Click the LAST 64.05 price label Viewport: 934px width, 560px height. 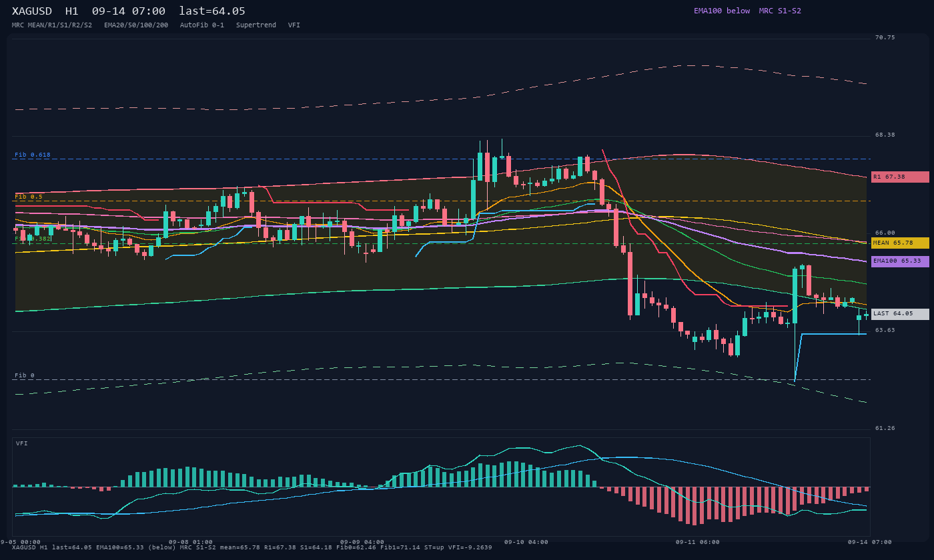tap(900, 313)
